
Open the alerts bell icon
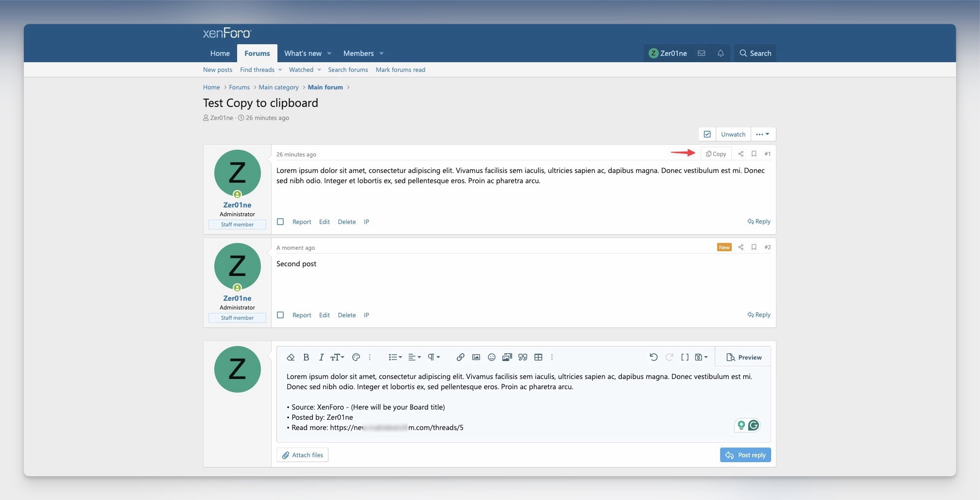point(721,53)
